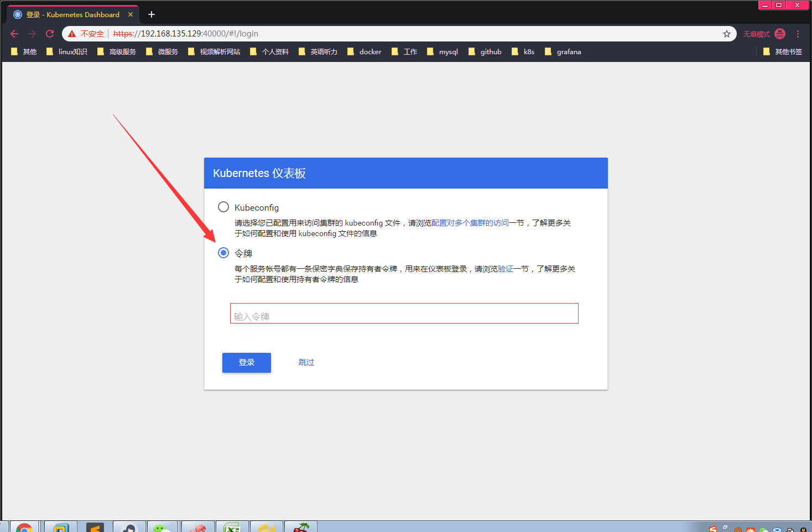Open Excel from the taskbar
812x532 pixels.
[232, 527]
